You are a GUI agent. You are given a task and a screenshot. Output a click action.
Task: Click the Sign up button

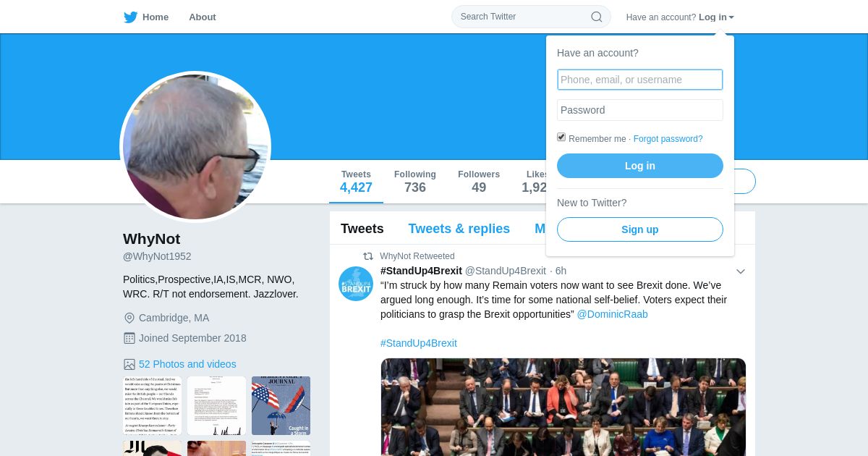(640, 229)
